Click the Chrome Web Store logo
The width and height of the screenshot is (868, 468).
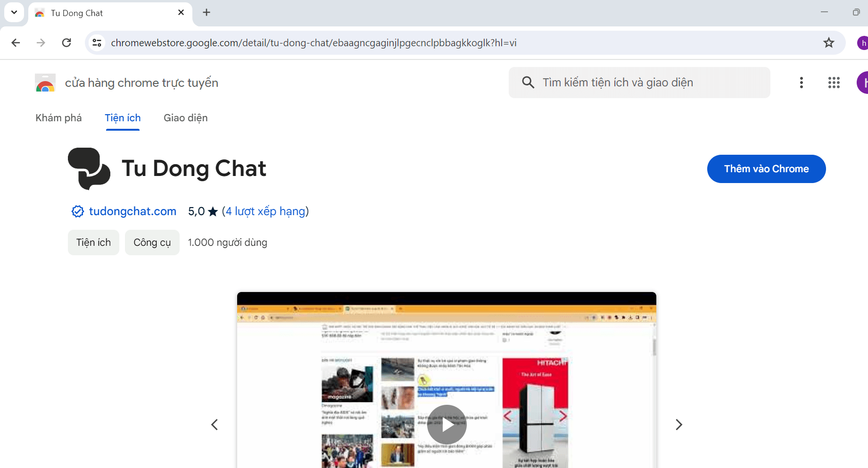(45, 83)
